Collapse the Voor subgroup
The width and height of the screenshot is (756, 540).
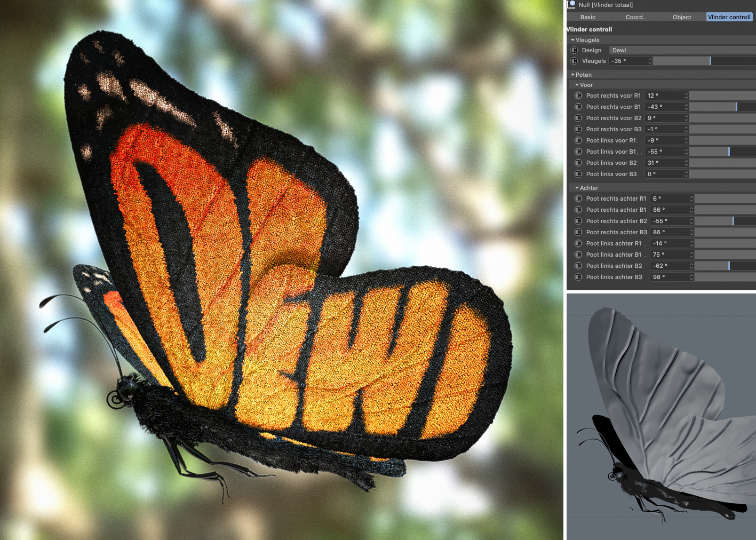(577, 85)
